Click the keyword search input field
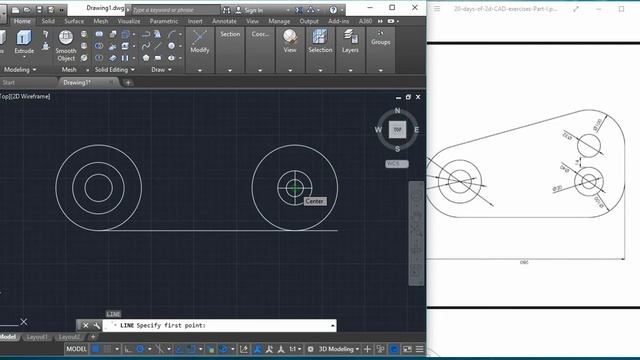 (176, 10)
